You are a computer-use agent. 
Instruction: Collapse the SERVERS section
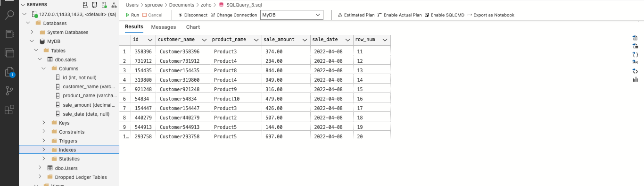click(23, 5)
